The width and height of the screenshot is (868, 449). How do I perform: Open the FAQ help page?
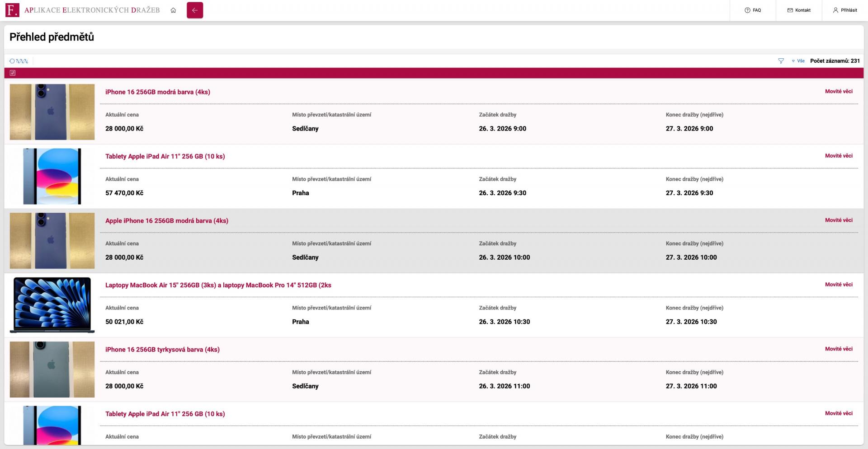click(753, 10)
